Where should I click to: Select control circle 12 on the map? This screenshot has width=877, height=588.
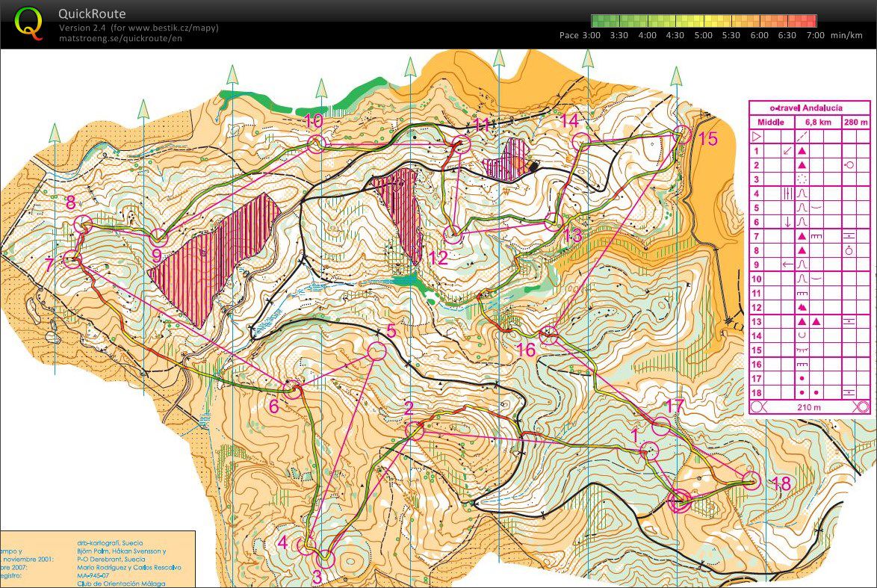pyautogui.click(x=453, y=235)
